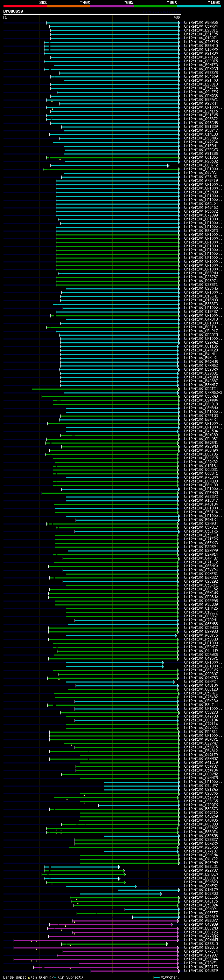Open the last hit UniRef100_Q4UBT9
The height and width of the screenshot is (980, 224).
pyautogui.click(x=201, y=971)
